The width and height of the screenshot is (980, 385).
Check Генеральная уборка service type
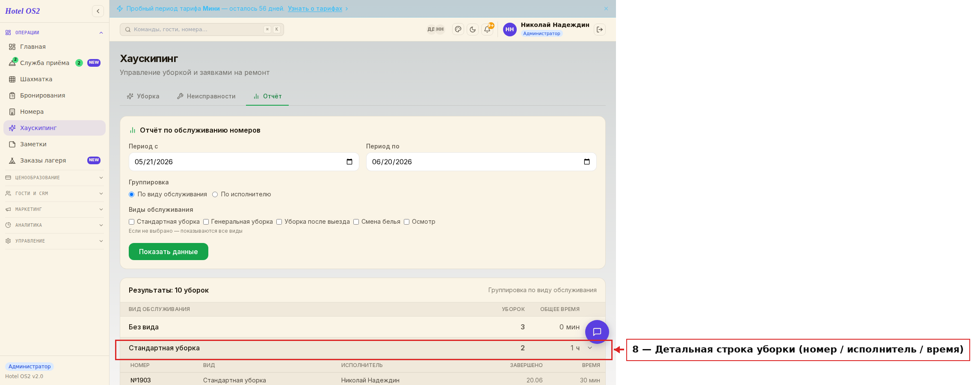(206, 222)
